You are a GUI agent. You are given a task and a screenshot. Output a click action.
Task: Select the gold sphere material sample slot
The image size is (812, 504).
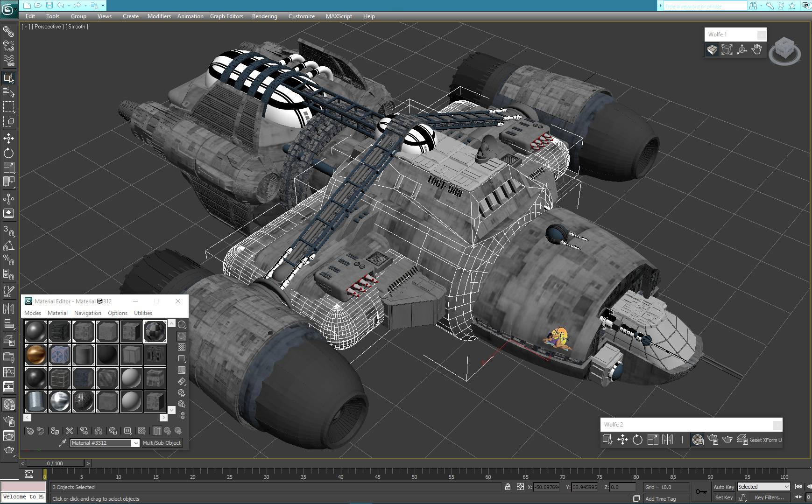tap(36, 355)
